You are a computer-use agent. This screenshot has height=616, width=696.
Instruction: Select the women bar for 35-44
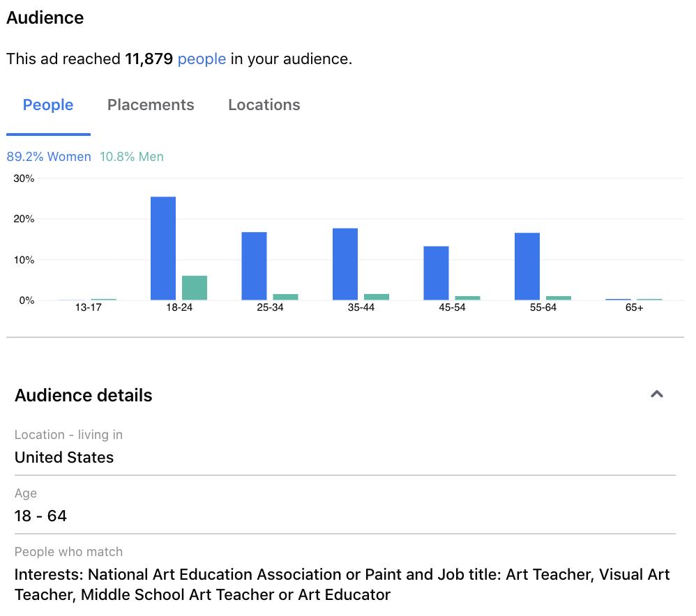coord(345,264)
